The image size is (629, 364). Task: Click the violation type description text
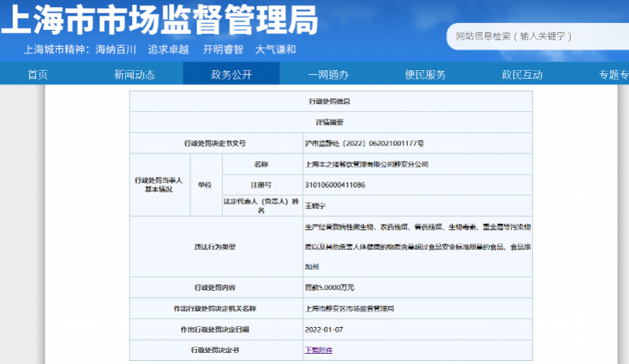click(x=417, y=247)
